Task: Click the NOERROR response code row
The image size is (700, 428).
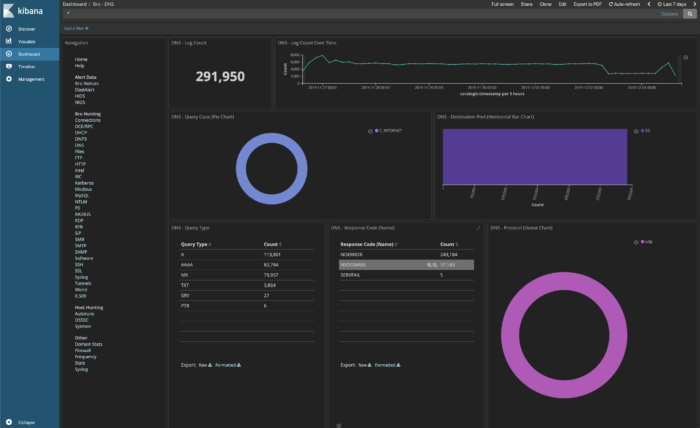Action: click(x=406, y=254)
